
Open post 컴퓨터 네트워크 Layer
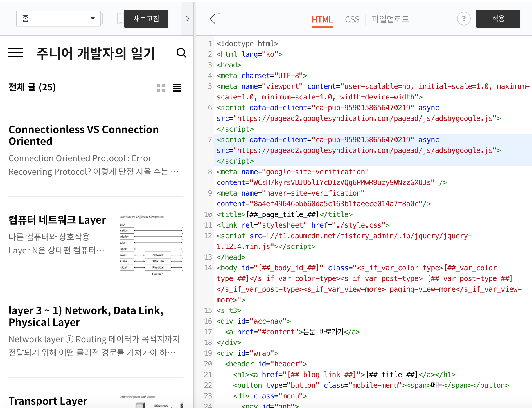pyautogui.click(x=57, y=220)
